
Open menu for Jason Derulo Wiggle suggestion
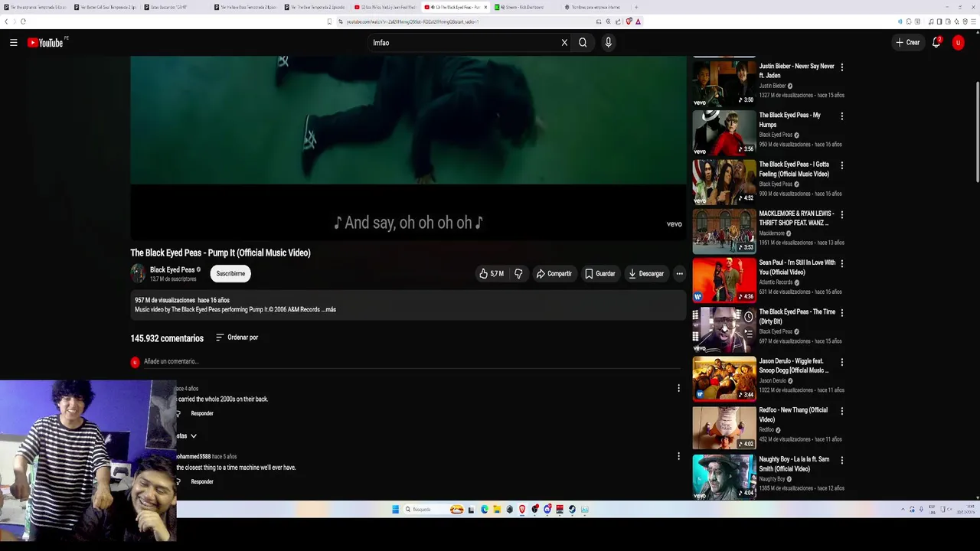841,362
